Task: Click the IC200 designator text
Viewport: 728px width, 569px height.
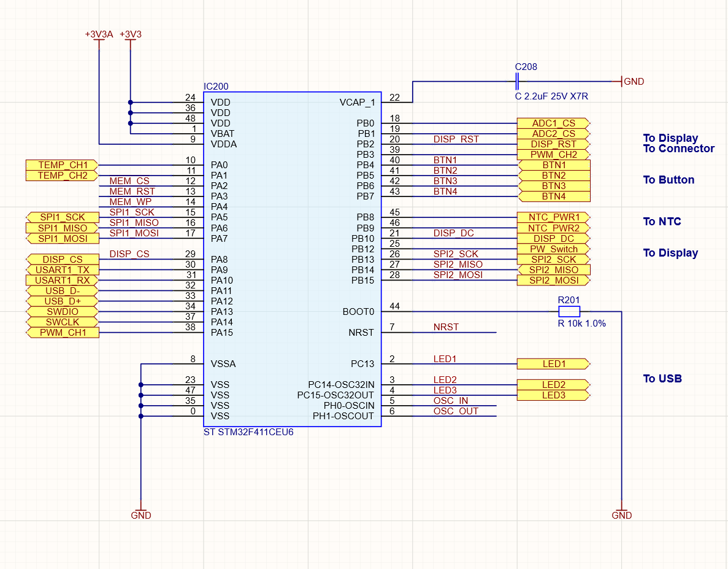Action: pos(216,87)
